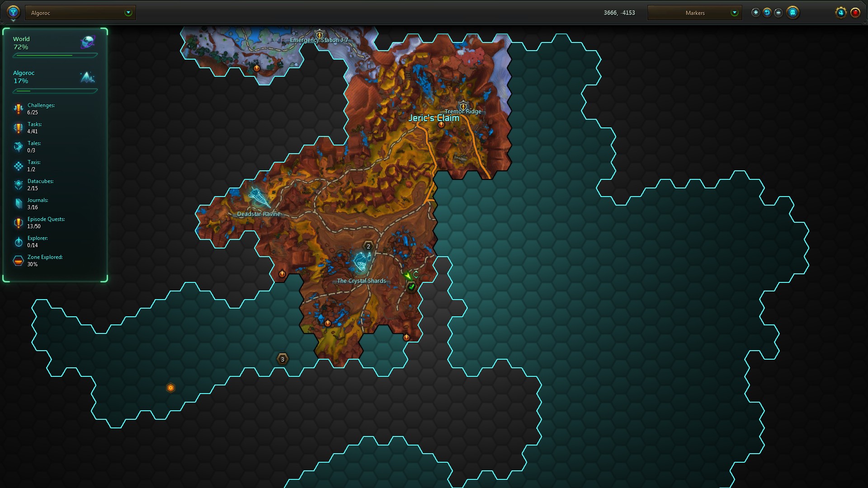The image size is (868, 488).
Task: Open the Markers dropdown
Action: (x=694, y=13)
